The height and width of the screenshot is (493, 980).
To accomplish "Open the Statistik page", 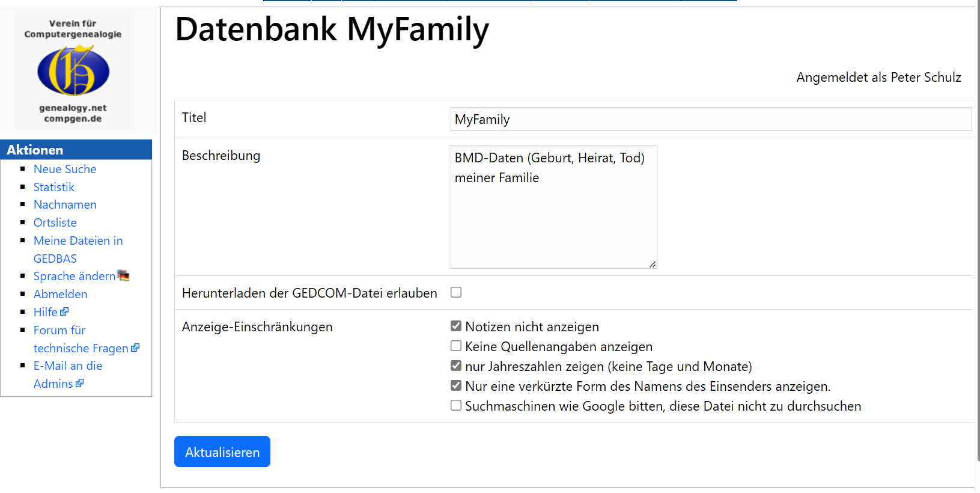I will coord(54,187).
